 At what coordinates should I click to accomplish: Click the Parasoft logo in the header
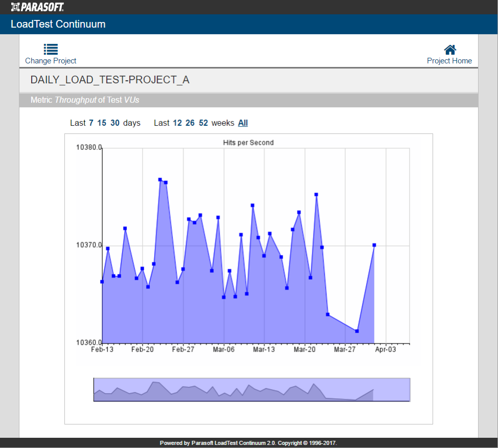tap(37, 7)
